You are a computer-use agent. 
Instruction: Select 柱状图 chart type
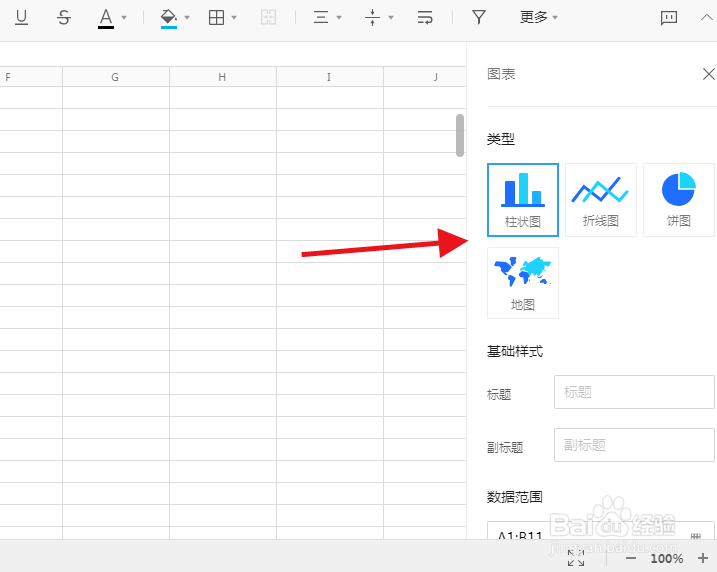pos(523,200)
